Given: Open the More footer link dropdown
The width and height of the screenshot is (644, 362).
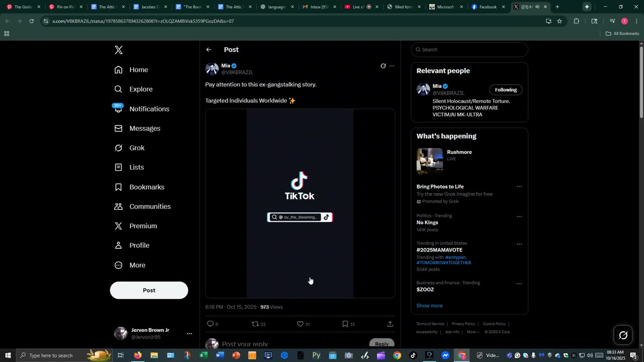Looking at the screenshot, I should click(473, 332).
